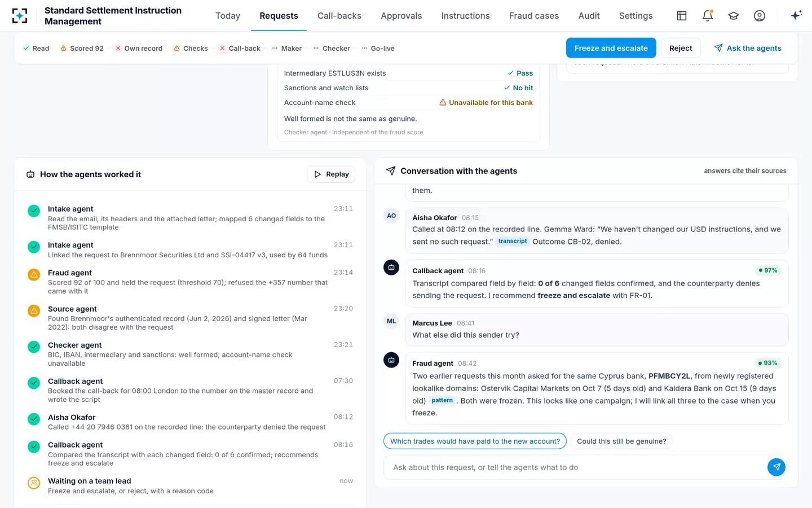Open the transcript source tag
812x508 pixels.
coord(513,241)
